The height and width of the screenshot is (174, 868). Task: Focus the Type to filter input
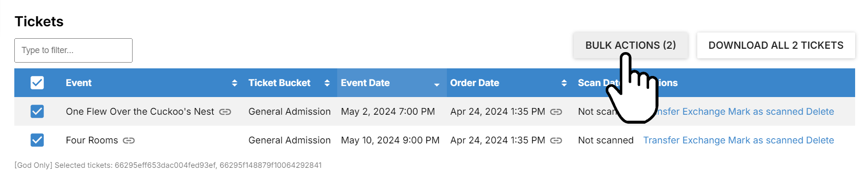[73, 50]
